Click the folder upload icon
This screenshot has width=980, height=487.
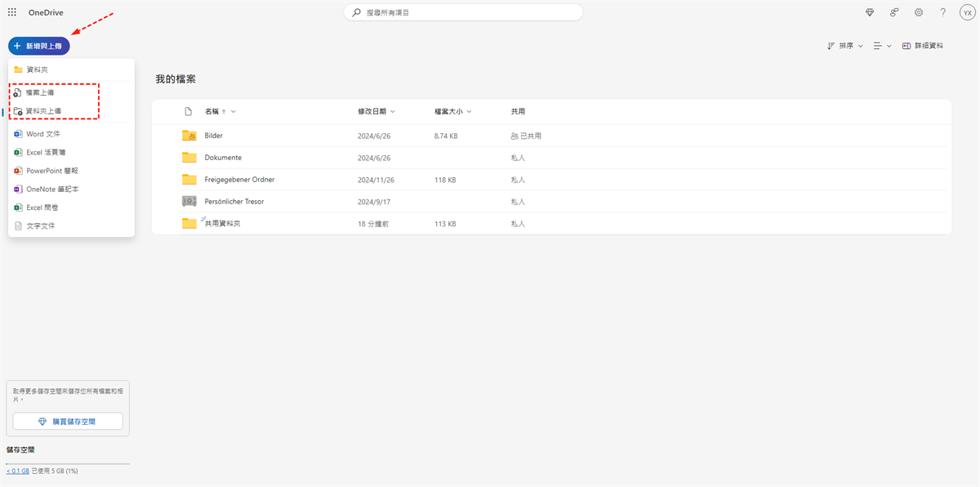pyautogui.click(x=18, y=110)
